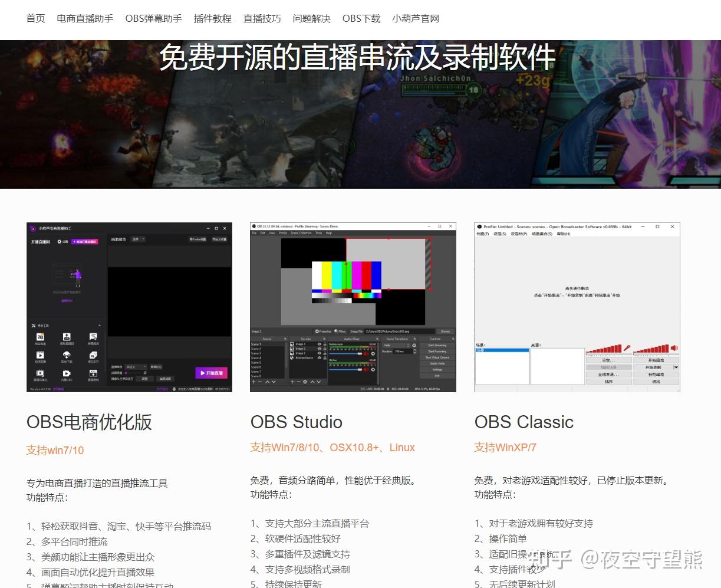Screen dimensions: 721x588
Task: Select the 支持Win7/8/10、OSX10.8+、Linux text
Action: pyautogui.click(x=332, y=448)
